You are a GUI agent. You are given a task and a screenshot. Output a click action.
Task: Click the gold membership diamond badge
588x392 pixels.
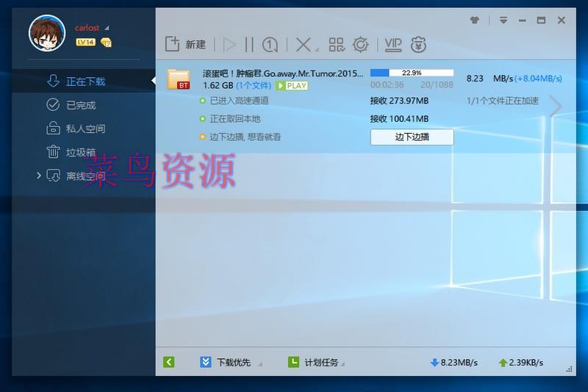click(106, 43)
